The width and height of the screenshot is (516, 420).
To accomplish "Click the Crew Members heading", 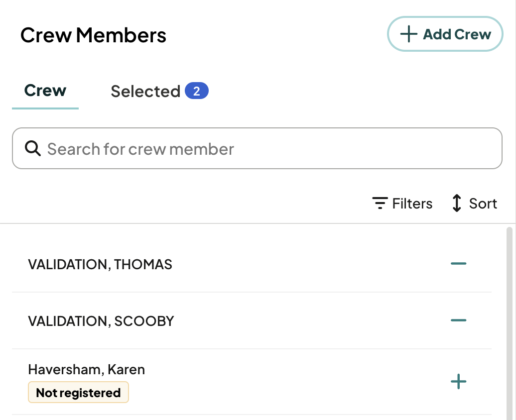I will pyautogui.click(x=94, y=35).
